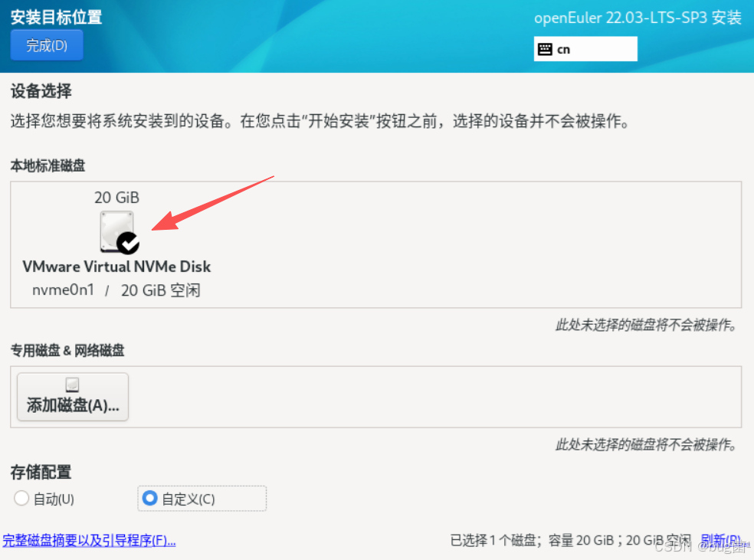The height and width of the screenshot is (560, 754).
Task: Click the 20 GiB 空闲 free space text
Action: coord(161,290)
